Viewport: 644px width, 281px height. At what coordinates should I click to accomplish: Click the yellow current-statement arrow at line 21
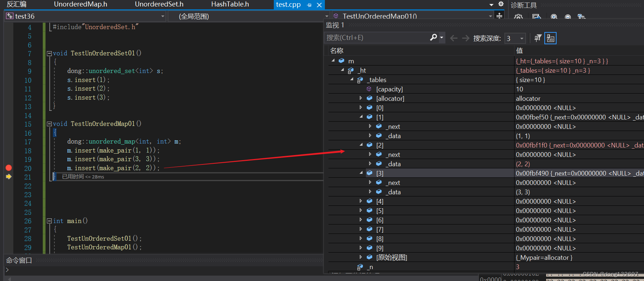(9, 177)
